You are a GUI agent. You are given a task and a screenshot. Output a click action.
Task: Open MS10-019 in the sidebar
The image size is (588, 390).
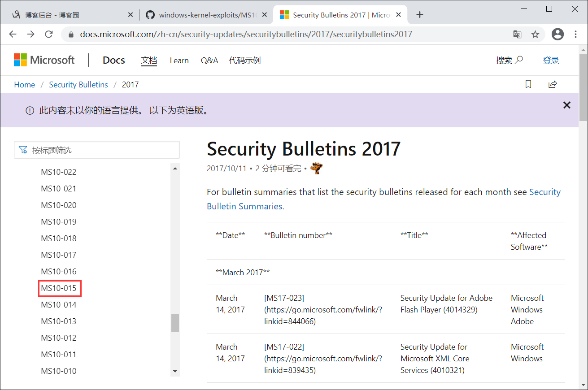pos(59,222)
